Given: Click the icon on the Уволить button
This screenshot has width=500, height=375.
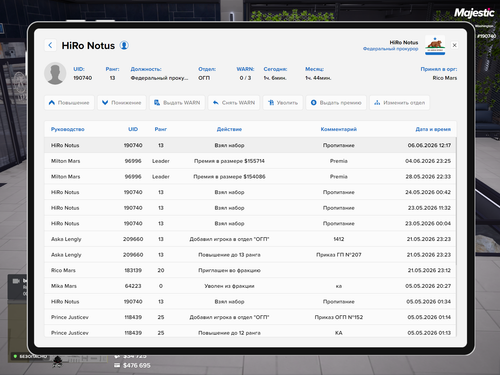Looking at the screenshot, I should click(271, 103).
